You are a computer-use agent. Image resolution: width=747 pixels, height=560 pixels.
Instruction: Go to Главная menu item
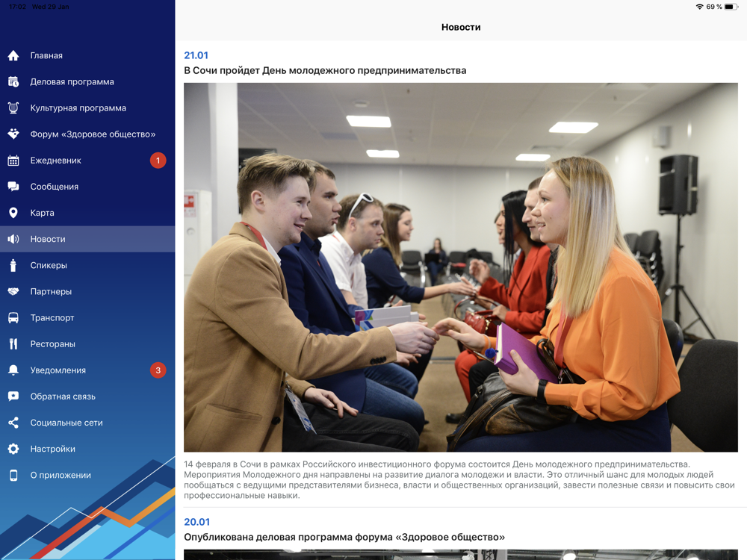[x=87, y=56]
